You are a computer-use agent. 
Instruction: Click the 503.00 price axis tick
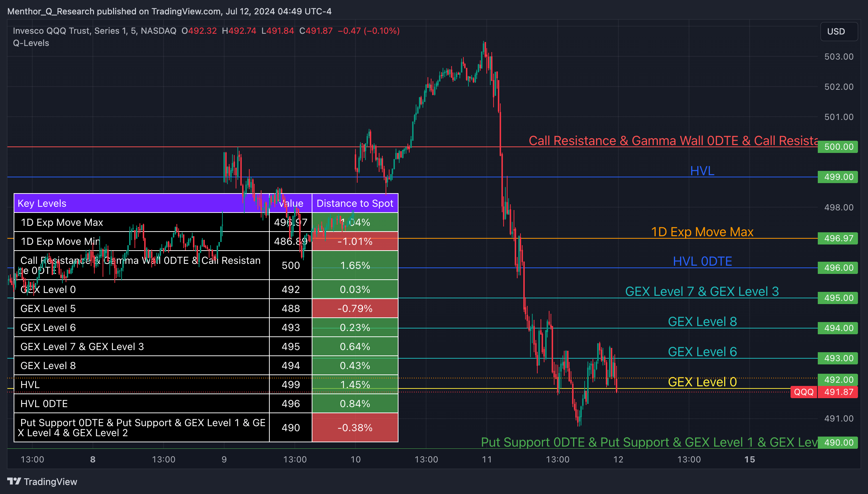[x=839, y=57]
